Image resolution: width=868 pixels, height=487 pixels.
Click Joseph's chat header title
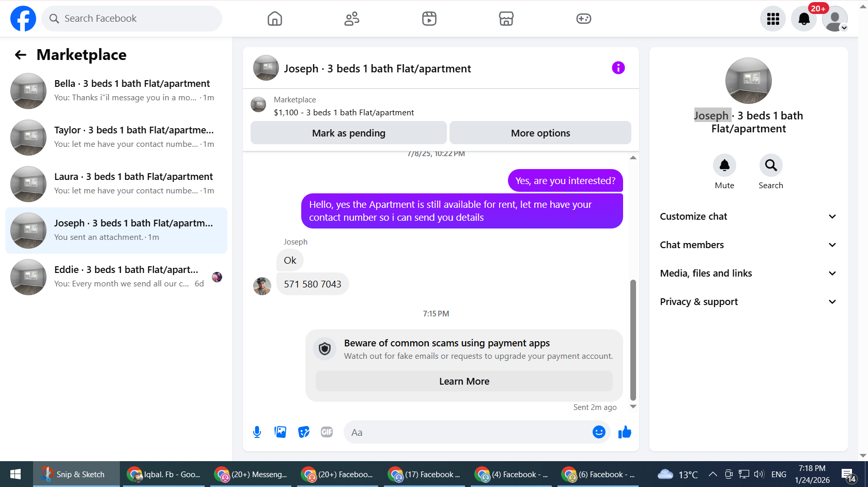coord(377,69)
